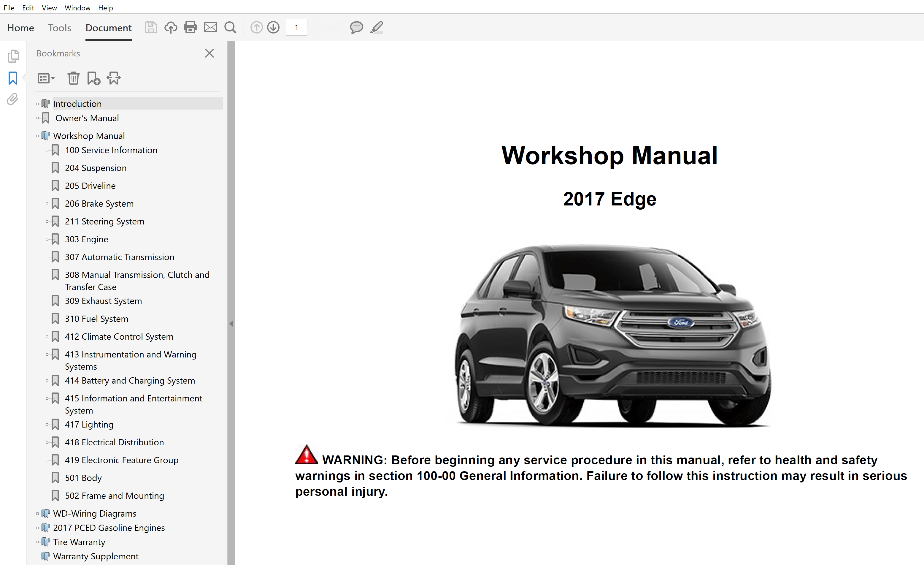Collapse the Workshop Manual bookmark tree
Screen dimensions: 924x565
tap(37, 136)
